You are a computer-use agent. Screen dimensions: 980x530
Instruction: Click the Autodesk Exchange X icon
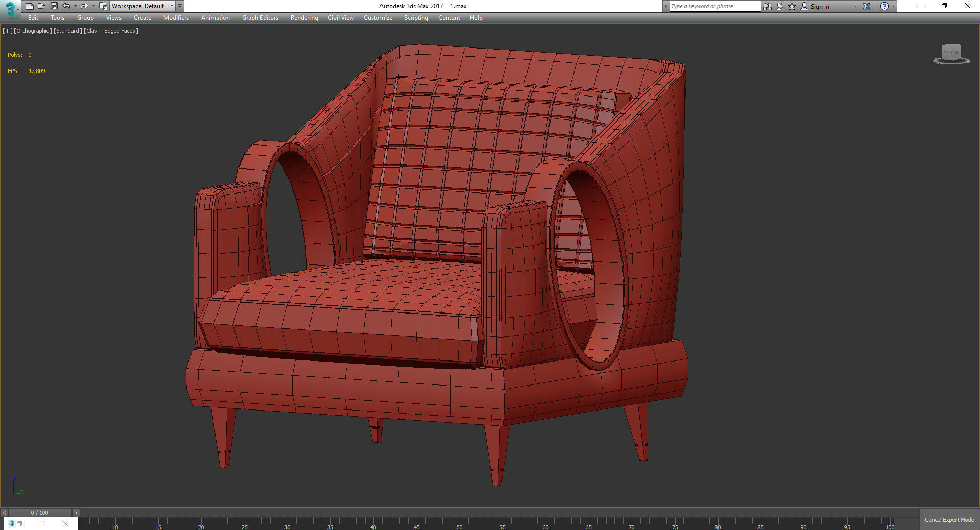point(867,6)
